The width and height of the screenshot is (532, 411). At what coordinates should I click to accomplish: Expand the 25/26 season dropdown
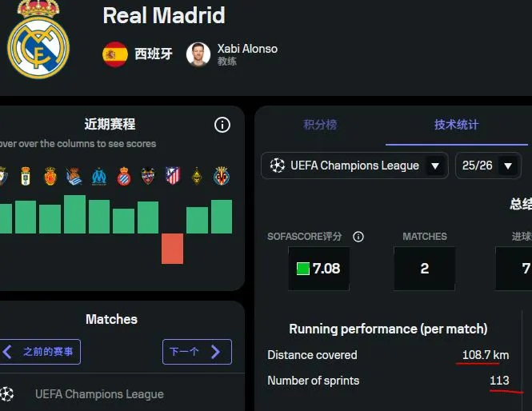coord(488,166)
